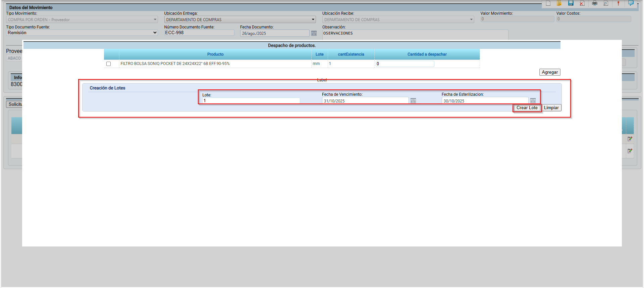644x288 pixels.
Task: Click the new blank document icon
Action: click(x=548, y=3)
